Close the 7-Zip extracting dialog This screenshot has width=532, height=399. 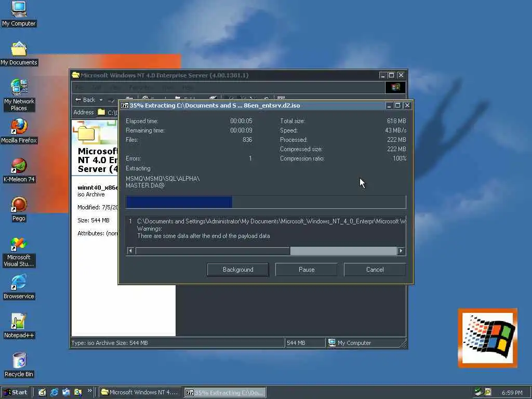[407, 105]
